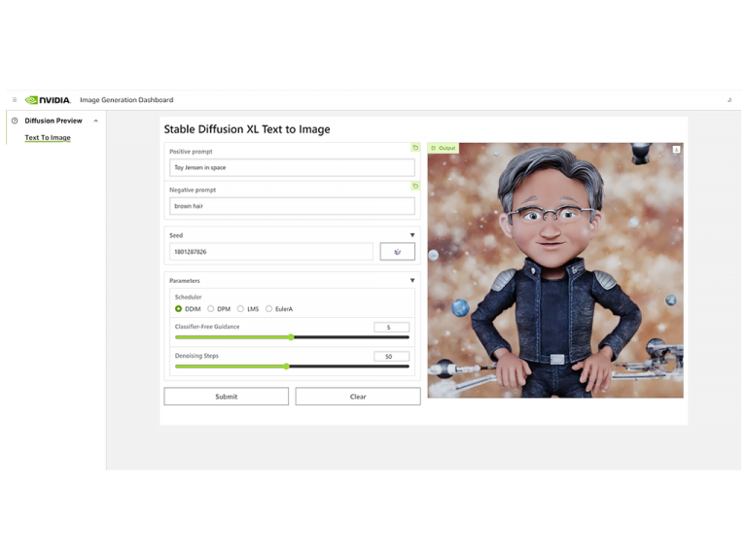Adjust Classifier-Free Guidance slider handle
This screenshot has width=747, height=560.
click(291, 337)
